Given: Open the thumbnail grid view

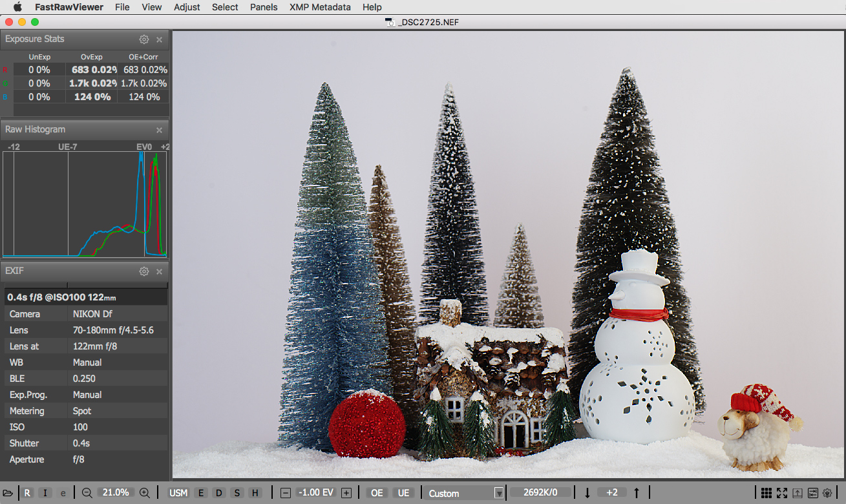Looking at the screenshot, I should point(767,493).
